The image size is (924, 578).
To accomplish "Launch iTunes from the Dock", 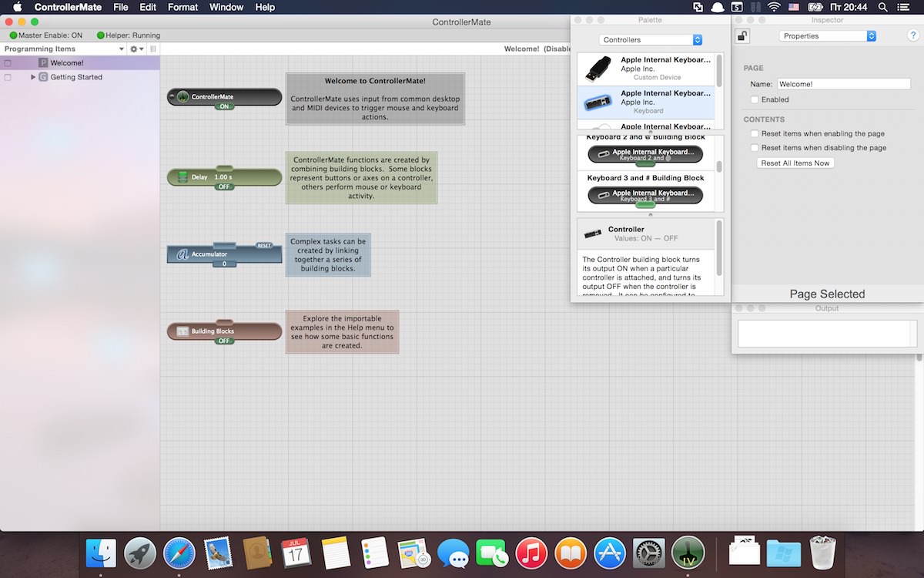I will (531, 553).
